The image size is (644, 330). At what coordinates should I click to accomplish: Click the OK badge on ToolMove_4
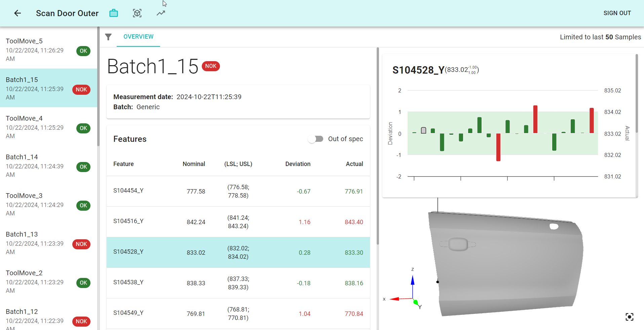tap(83, 128)
